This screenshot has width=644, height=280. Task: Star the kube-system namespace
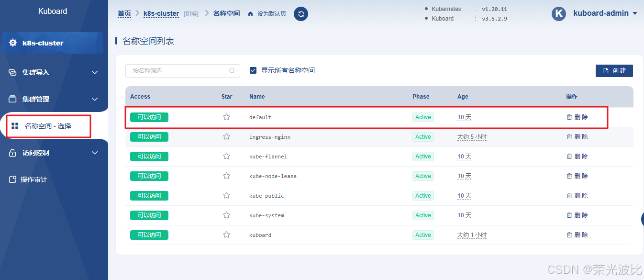pyautogui.click(x=227, y=215)
